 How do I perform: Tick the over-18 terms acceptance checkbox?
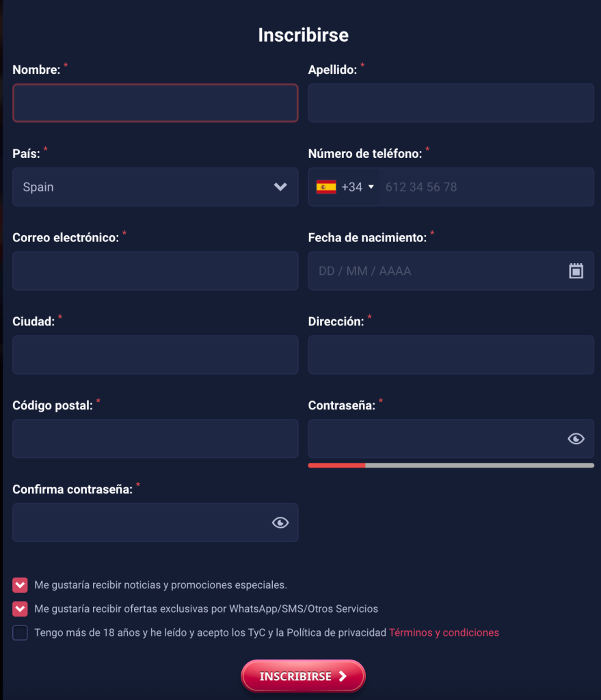tap(20, 632)
